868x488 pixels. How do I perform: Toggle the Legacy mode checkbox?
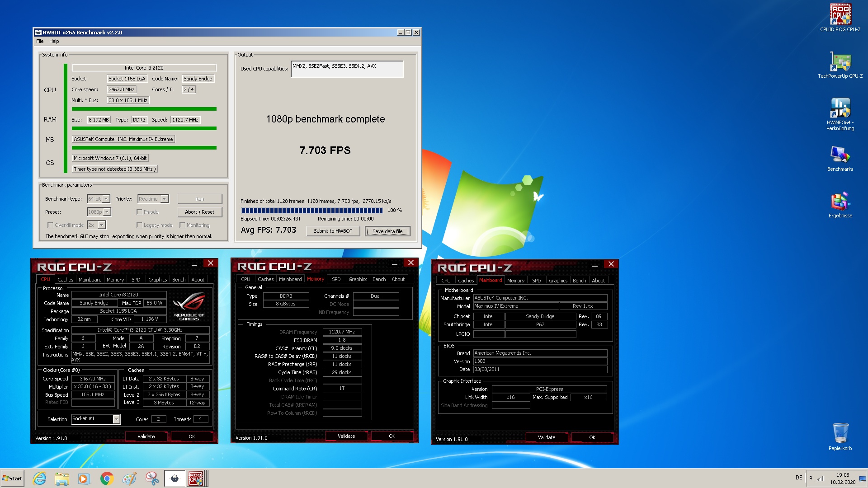pos(139,225)
